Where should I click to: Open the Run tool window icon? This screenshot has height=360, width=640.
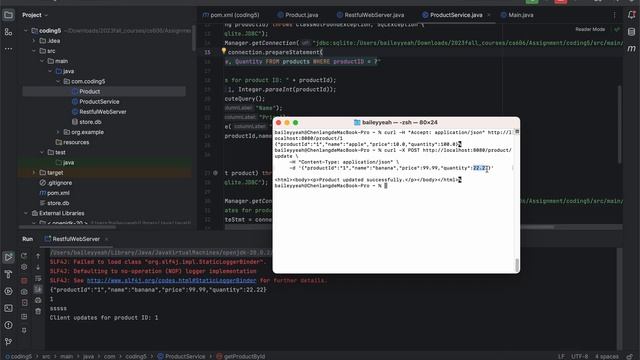point(8,257)
